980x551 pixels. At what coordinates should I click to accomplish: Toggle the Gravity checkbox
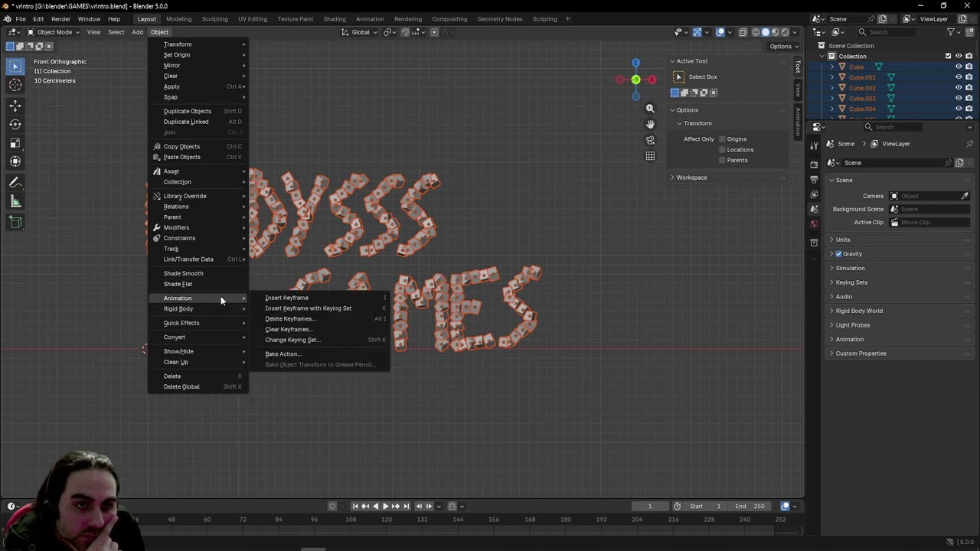tap(839, 254)
